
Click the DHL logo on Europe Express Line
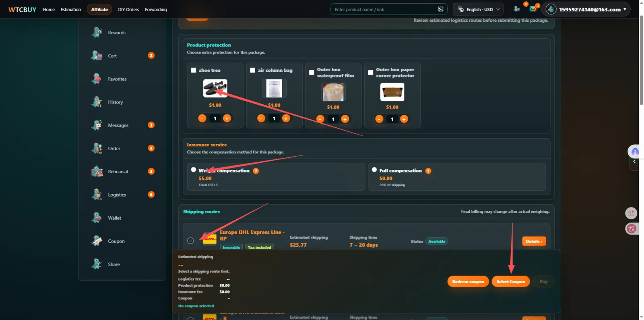click(x=209, y=239)
